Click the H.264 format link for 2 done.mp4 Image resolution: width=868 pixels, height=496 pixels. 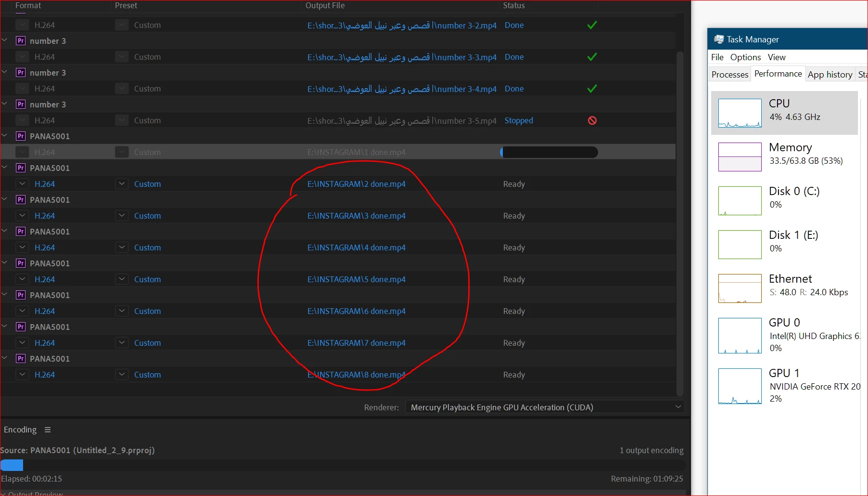coord(45,184)
